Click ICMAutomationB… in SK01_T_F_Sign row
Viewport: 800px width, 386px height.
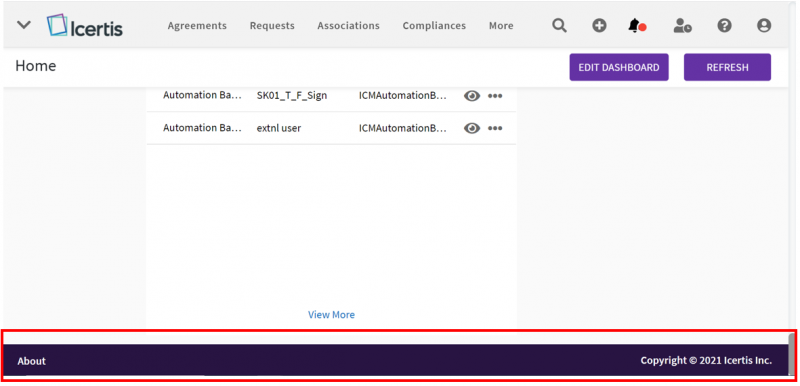pyautogui.click(x=403, y=95)
